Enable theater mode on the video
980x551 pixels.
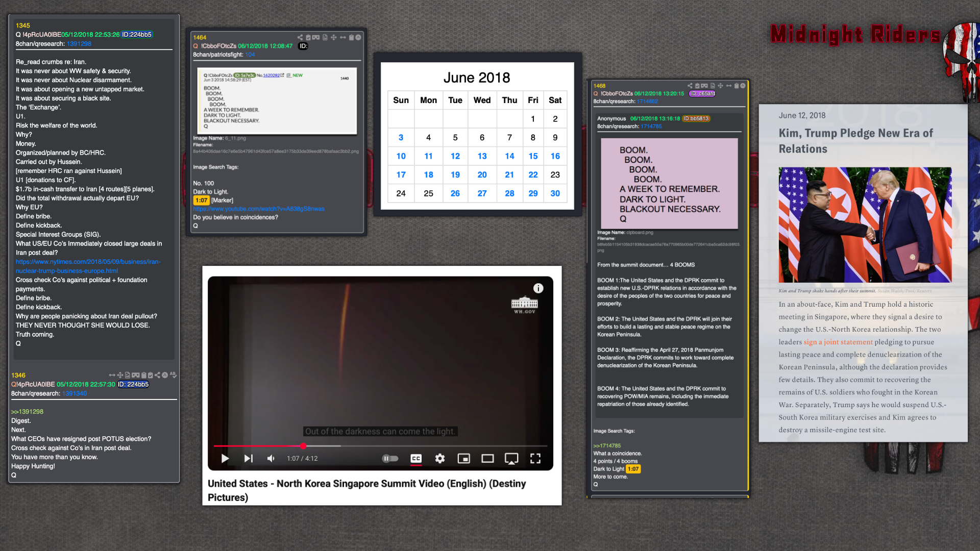point(487,458)
